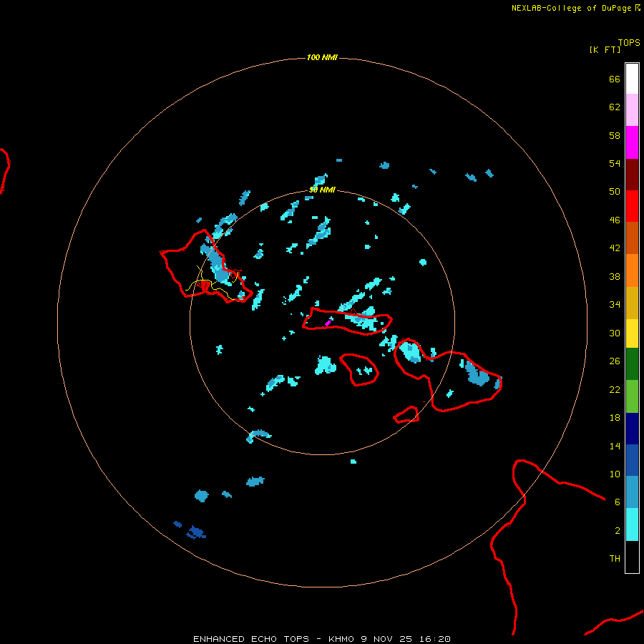
Task: Click the NEXLAB-College of DuPage label
Action: click(x=571, y=8)
